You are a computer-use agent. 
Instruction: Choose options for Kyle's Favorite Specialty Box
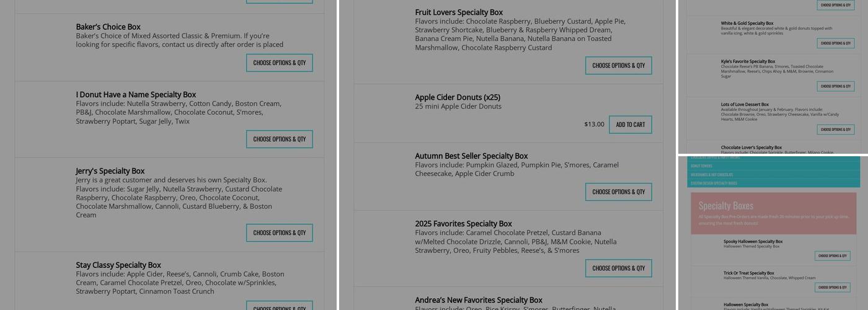point(835,86)
